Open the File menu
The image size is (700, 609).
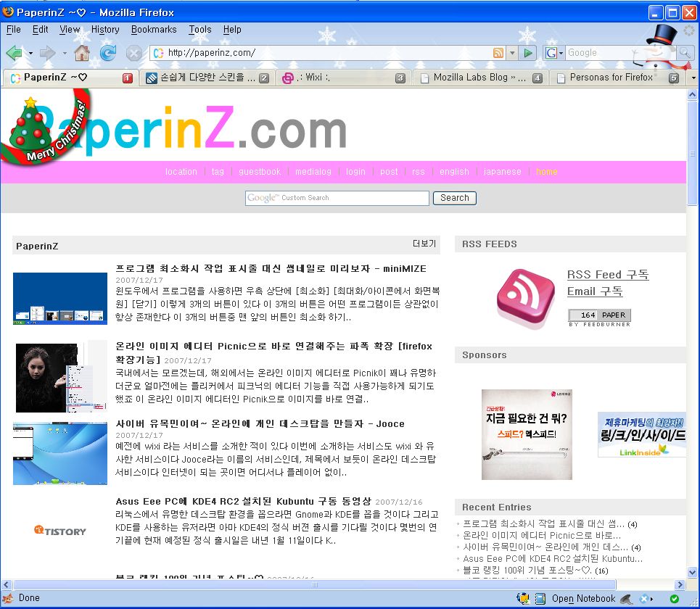coord(13,30)
